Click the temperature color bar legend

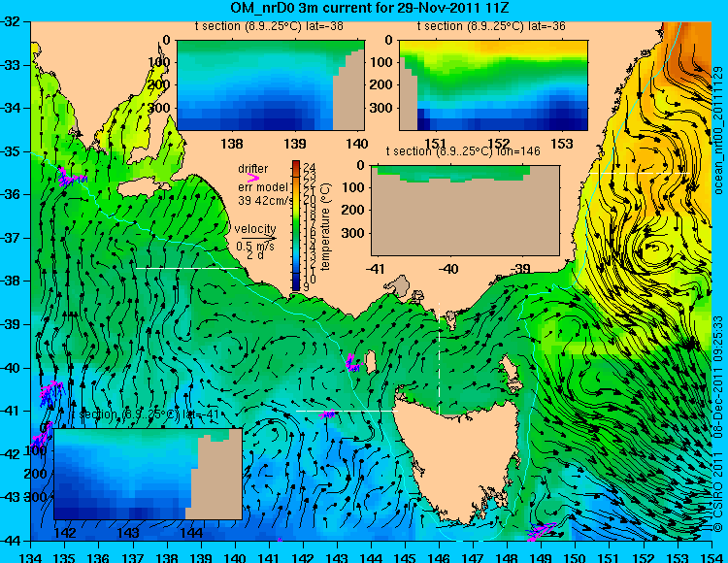(x=296, y=226)
